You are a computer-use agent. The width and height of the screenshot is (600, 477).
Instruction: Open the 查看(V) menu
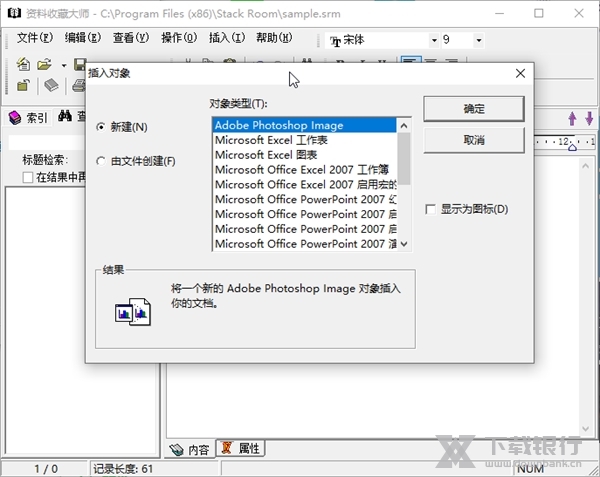coord(131,38)
